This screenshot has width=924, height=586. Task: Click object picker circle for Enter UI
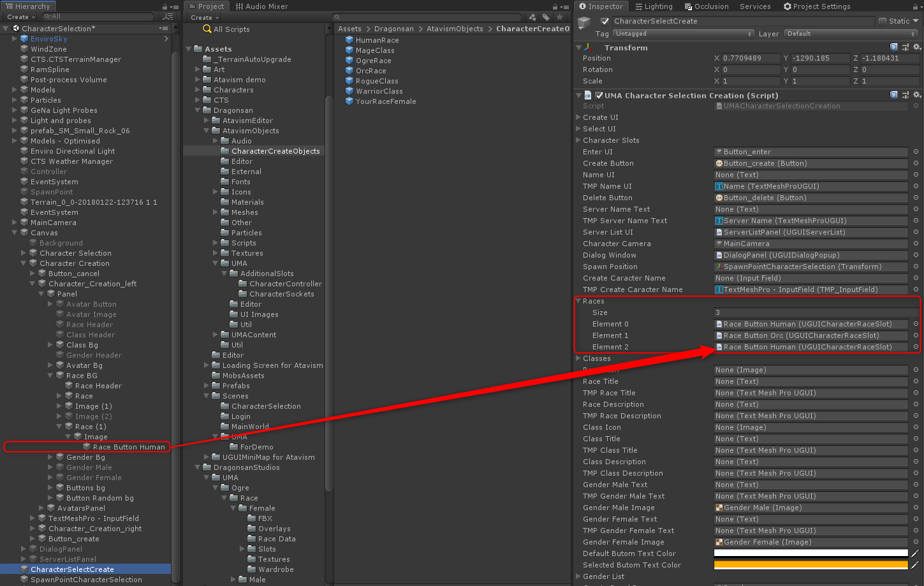(916, 152)
